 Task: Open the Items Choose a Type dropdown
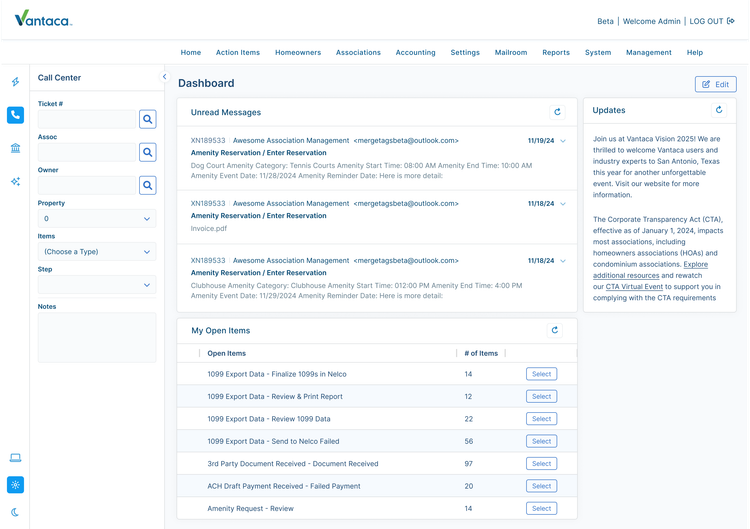97,252
